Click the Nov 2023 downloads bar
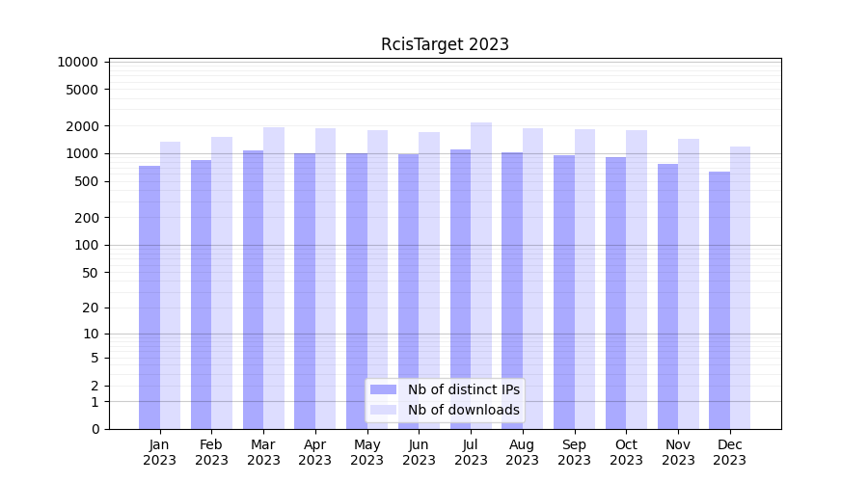 click(x=689, y=283)
